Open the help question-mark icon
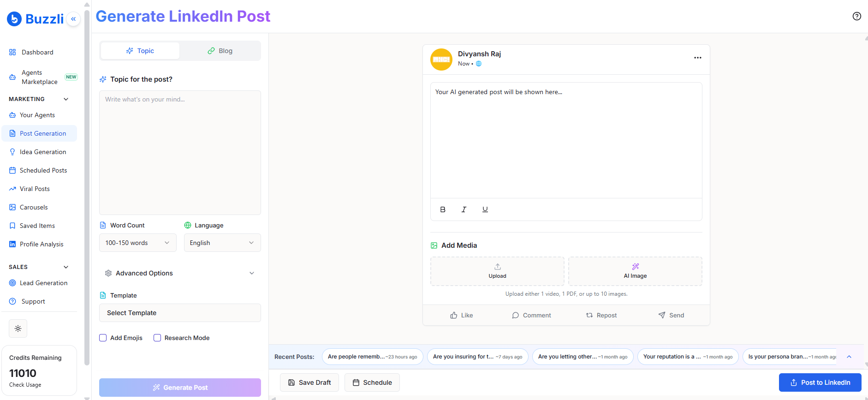 pos(857,16)
